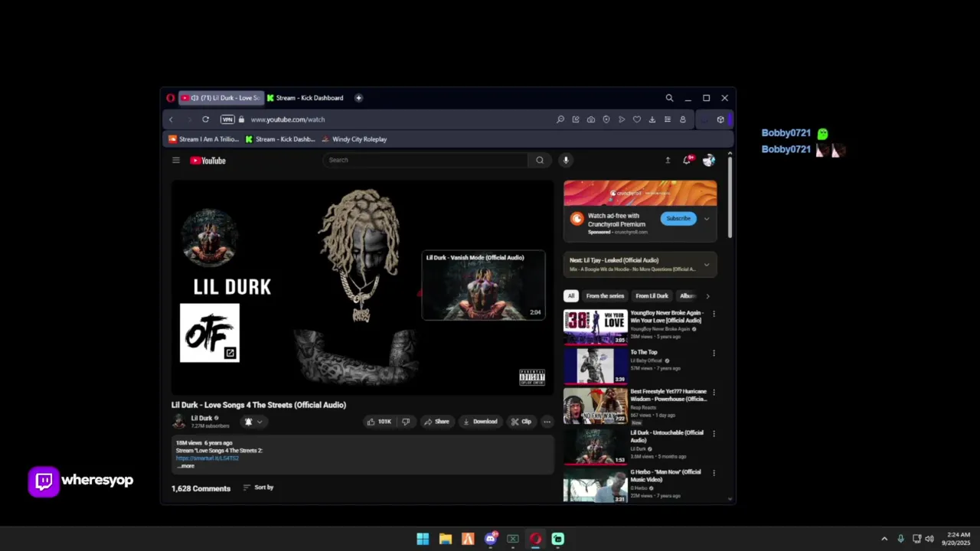
Task: Open Lil Durk channel name link
Action: [x=201, y=419]
